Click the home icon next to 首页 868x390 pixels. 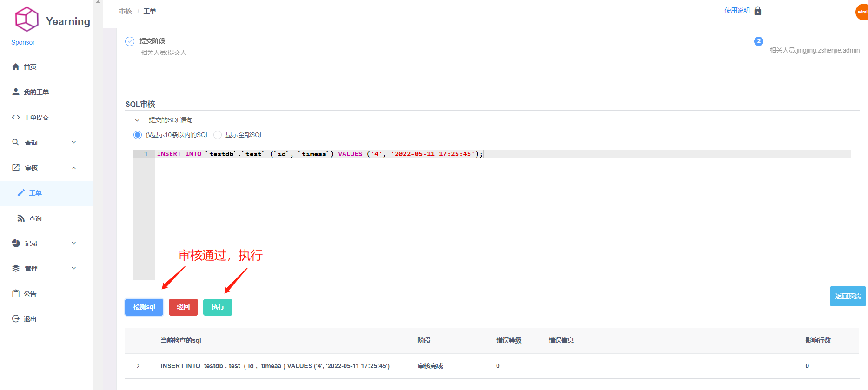16,67
